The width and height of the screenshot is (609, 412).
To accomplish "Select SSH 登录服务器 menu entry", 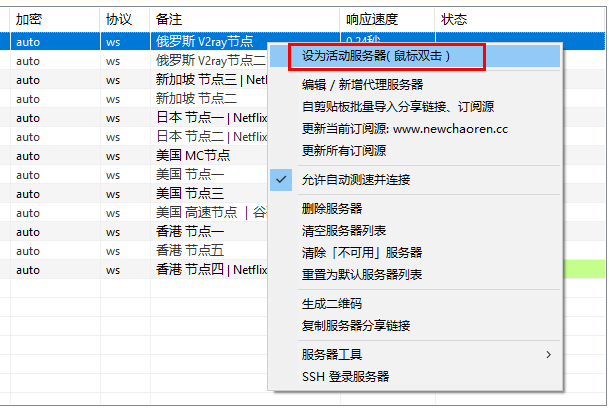I will (345, 377).
